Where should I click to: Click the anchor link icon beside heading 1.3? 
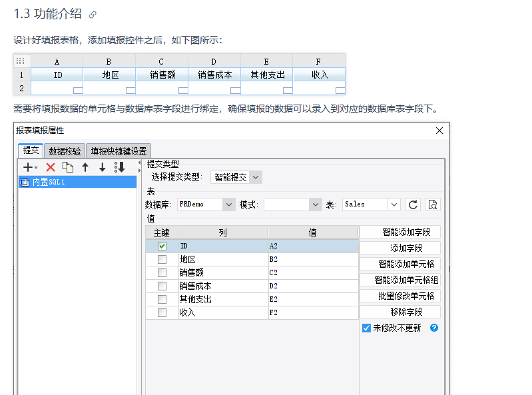[x=93, y=15]
